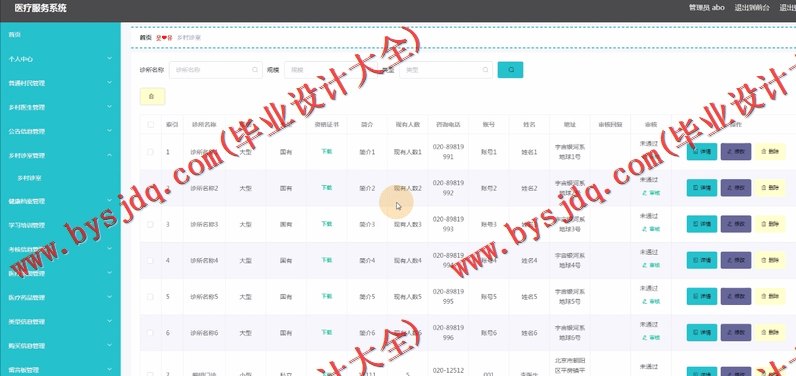
Task: Click 下载 link in 诊所名称6 row
Action: [x=326, y=332]
